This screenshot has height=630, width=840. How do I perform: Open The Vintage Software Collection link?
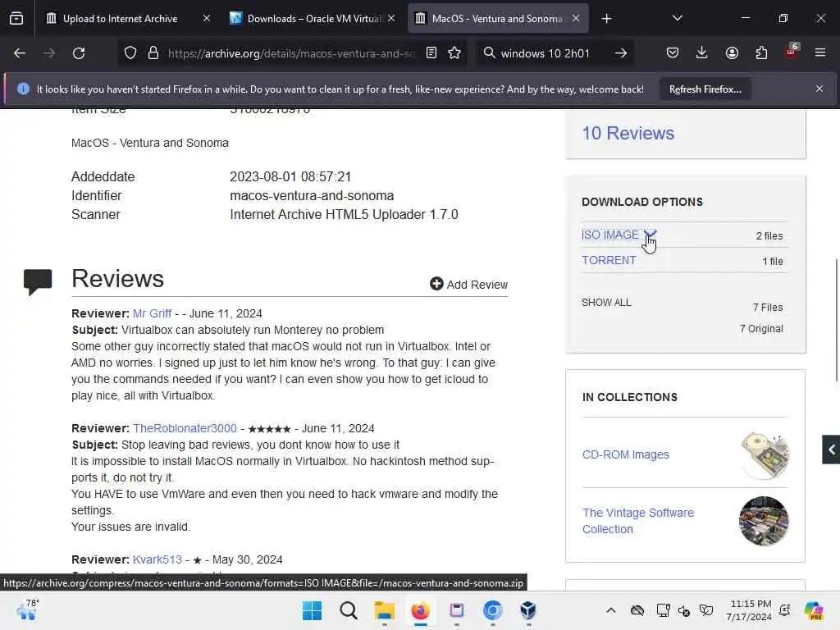(638, 521)
